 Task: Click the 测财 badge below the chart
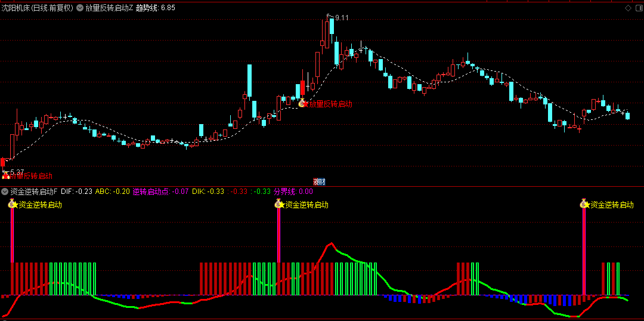coord(319,181)
